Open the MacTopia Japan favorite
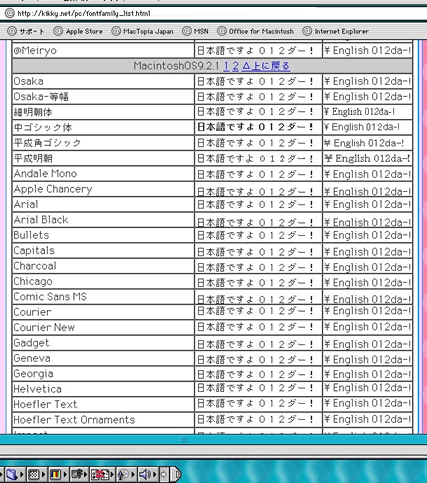This screenshot has width=427, height=483. pyautogui.click(x=142, y=31)
